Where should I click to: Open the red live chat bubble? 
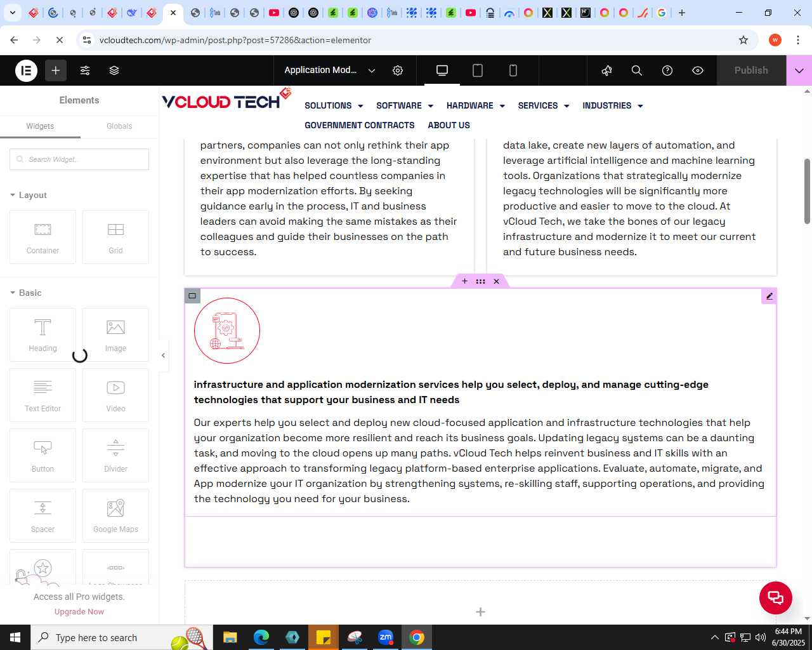(x=776, y=598)
